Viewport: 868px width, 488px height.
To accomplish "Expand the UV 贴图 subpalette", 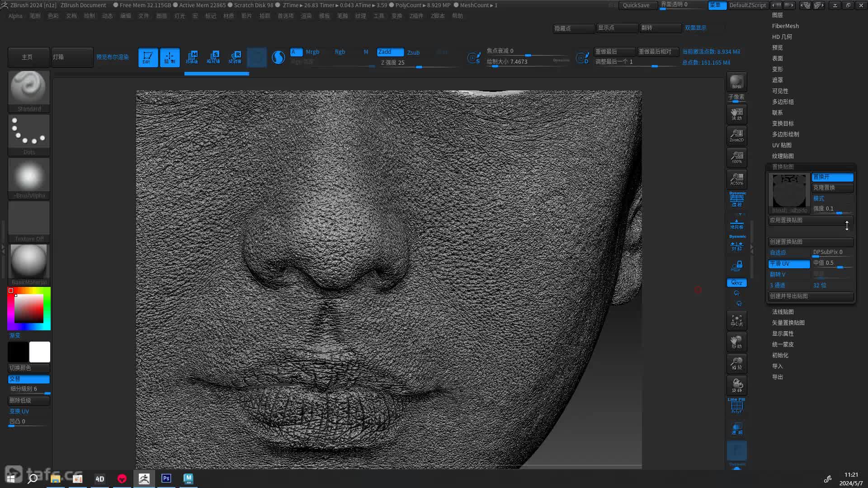I will click(782, 145).
